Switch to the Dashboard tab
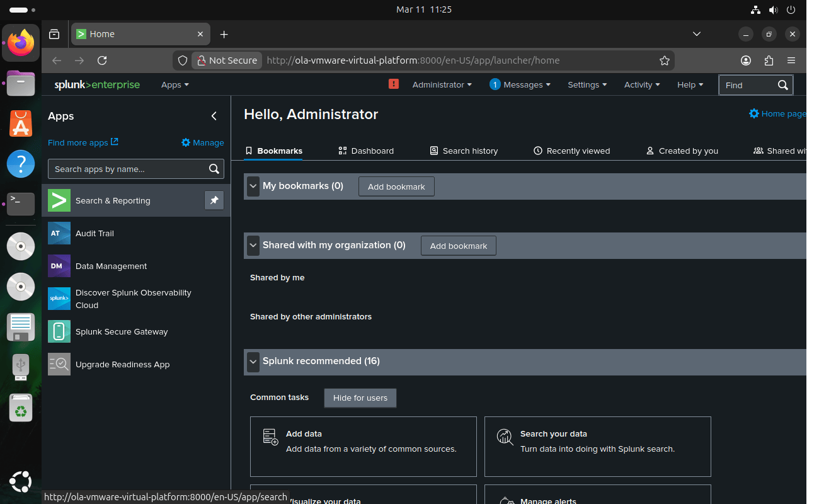 point(366,151)
